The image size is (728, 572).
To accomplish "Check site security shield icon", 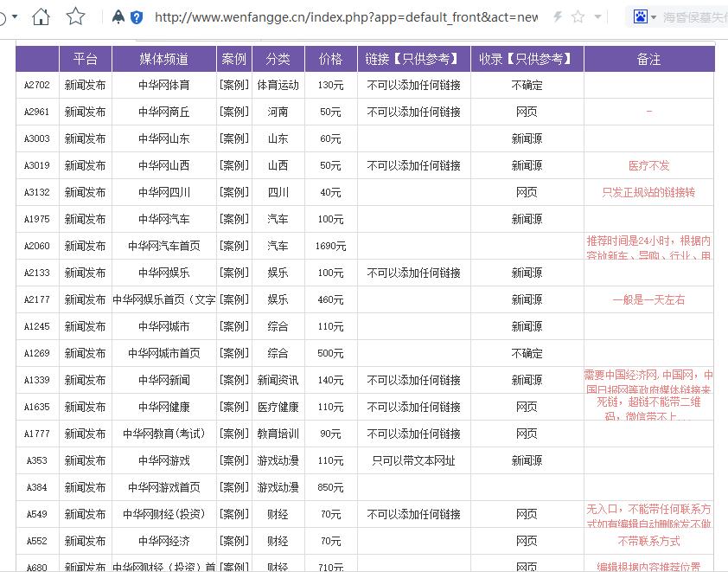I will pyautogui.click(x=137, y=17).
